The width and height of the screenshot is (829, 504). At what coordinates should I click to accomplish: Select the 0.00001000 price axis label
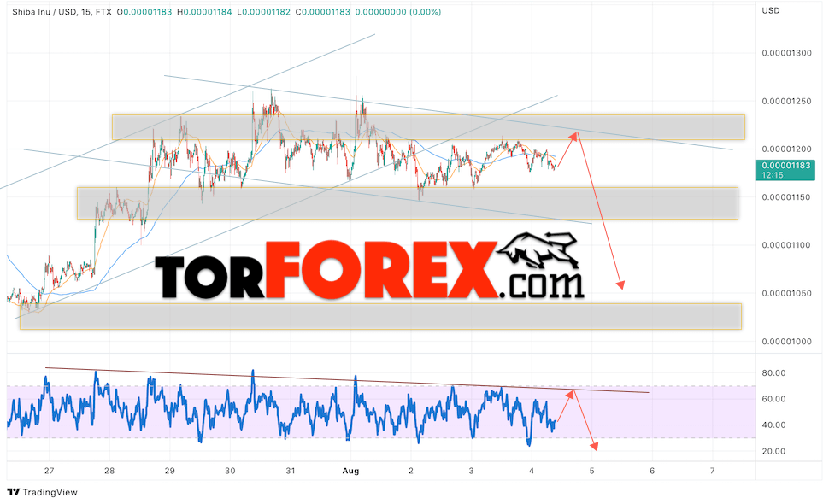tap(786, 342)
